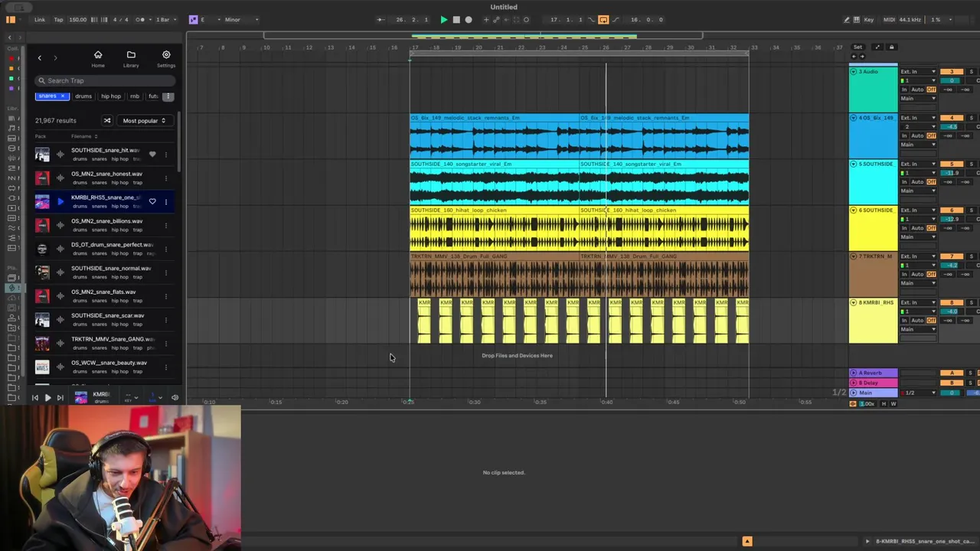Skip to next sample in browser player
This screenshot has height=551, width=980.
coord(60,397)
